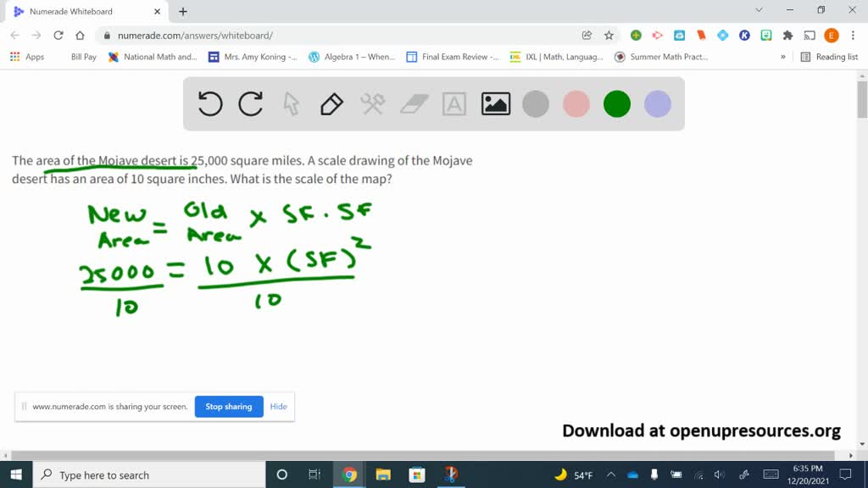Pick the green color swatch
The width and height of the screenshot is (868, 488).
(617, 104)
